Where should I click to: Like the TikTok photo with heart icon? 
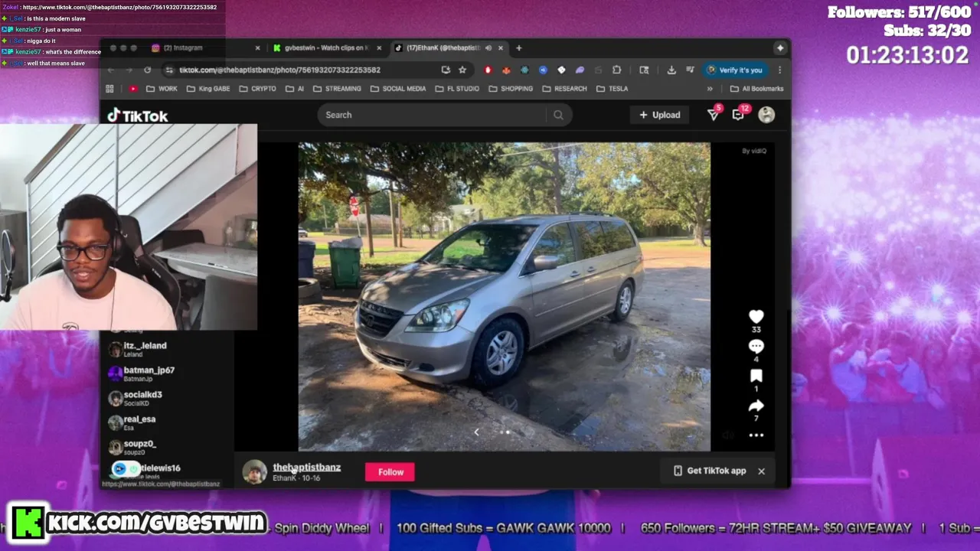[756, 316]
